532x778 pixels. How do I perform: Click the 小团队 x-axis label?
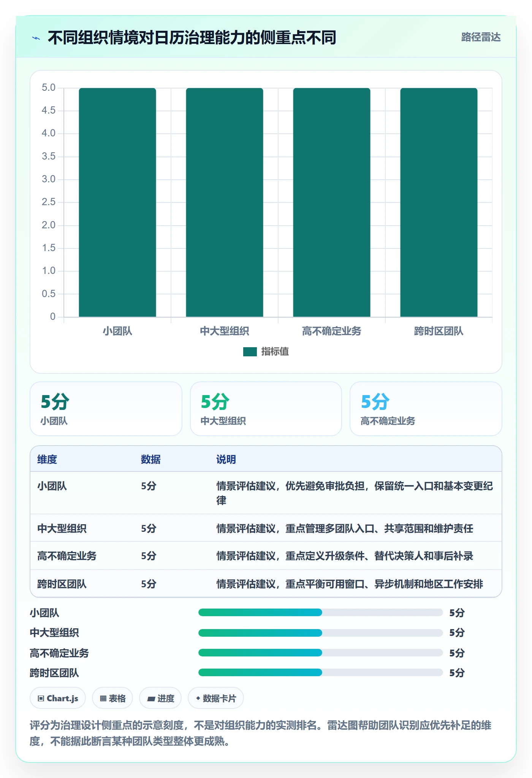[x=117, y=331]
